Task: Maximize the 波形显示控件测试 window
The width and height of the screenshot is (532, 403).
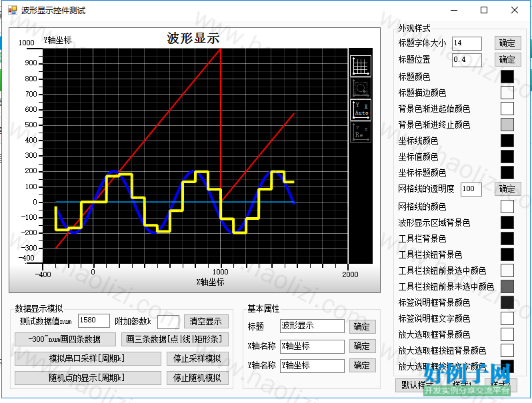Action: tap(484, 10)
